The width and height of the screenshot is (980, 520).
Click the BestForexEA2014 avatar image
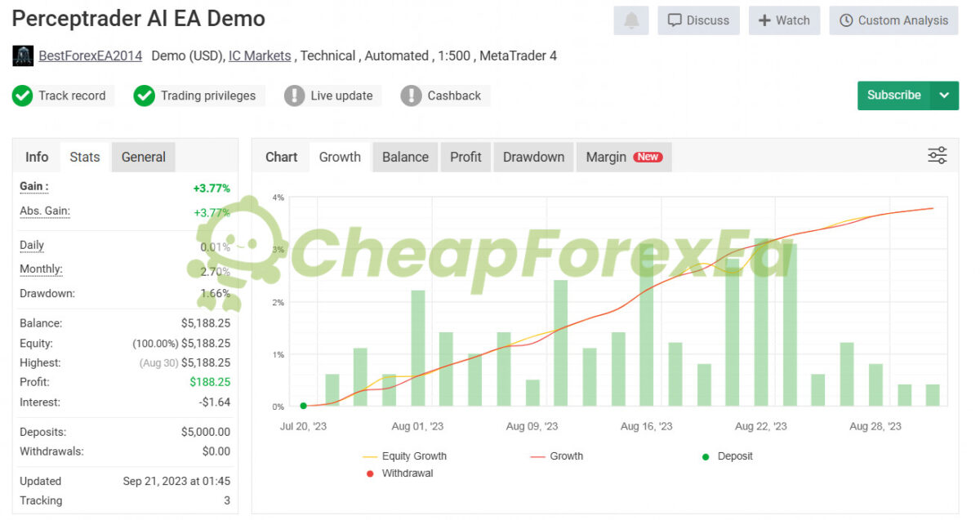pyautogui.click(x=23, y=56)
